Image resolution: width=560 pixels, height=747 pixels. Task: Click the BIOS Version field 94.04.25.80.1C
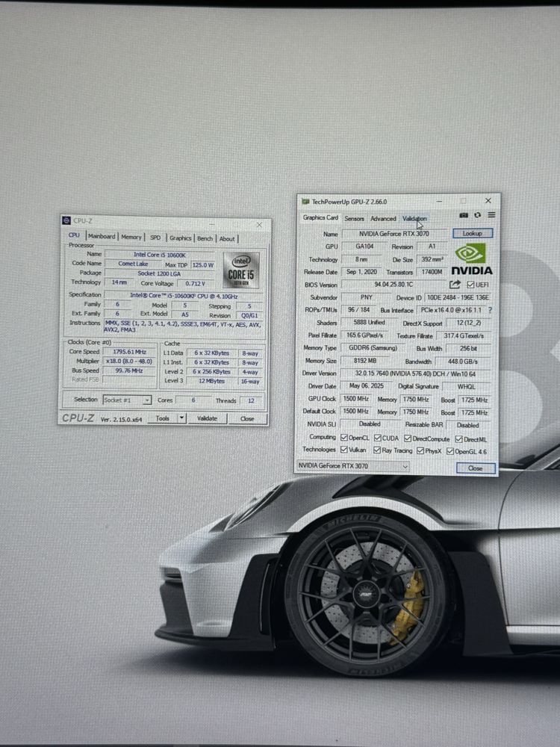[393, 285]
